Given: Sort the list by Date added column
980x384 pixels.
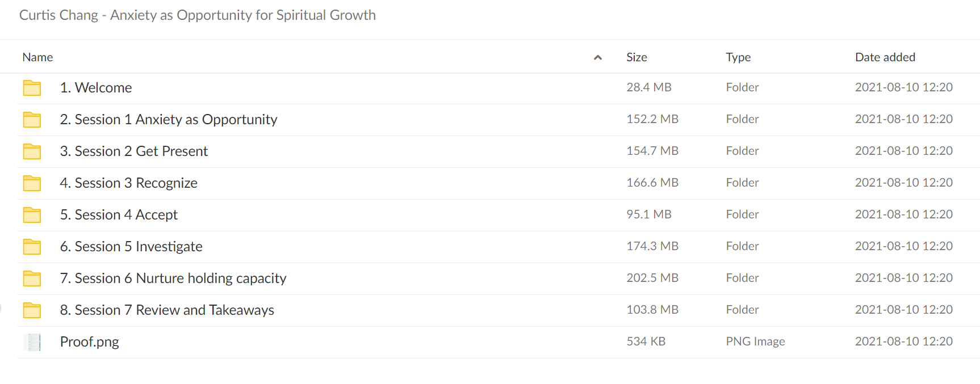Looking at the screenshot, I should click(x=885, y=57).
